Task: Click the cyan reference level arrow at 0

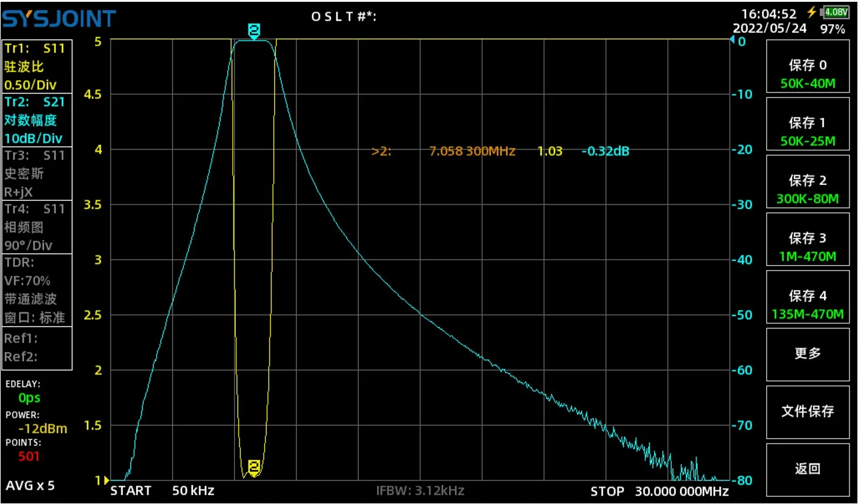Action: 732,40
